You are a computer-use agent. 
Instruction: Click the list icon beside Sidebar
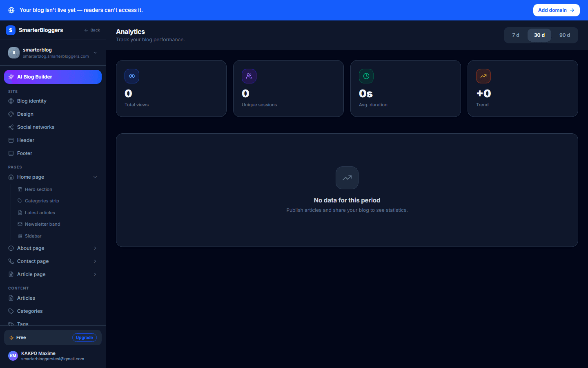(20, 236)
